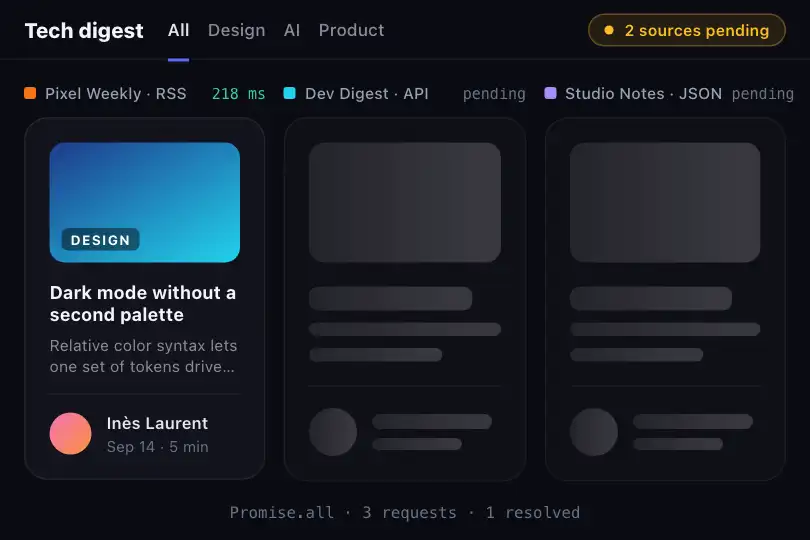
Task: Switch to the Design tab
Action: click(x=237, y=30)
